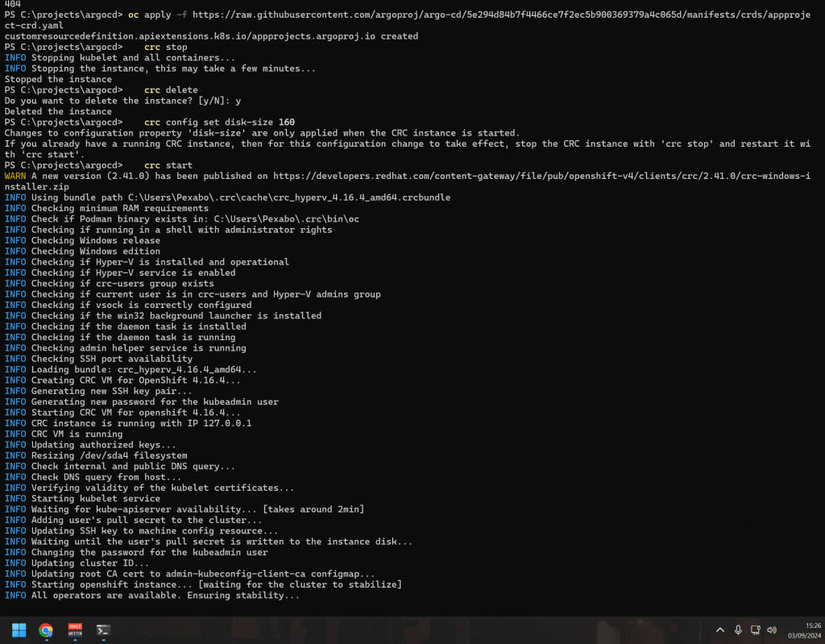Click the microphone tray icon
The width and height of the screenshot is (825, 644).
tap(738, 629)
